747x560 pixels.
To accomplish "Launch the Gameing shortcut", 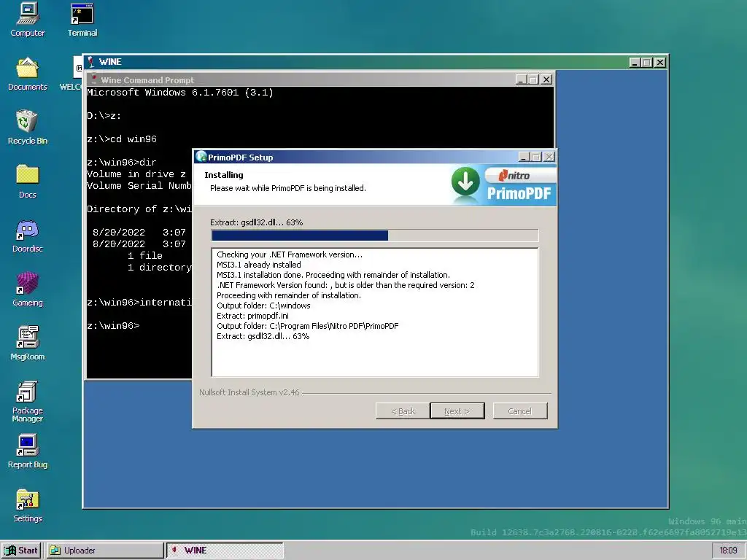I will [27, 289].
